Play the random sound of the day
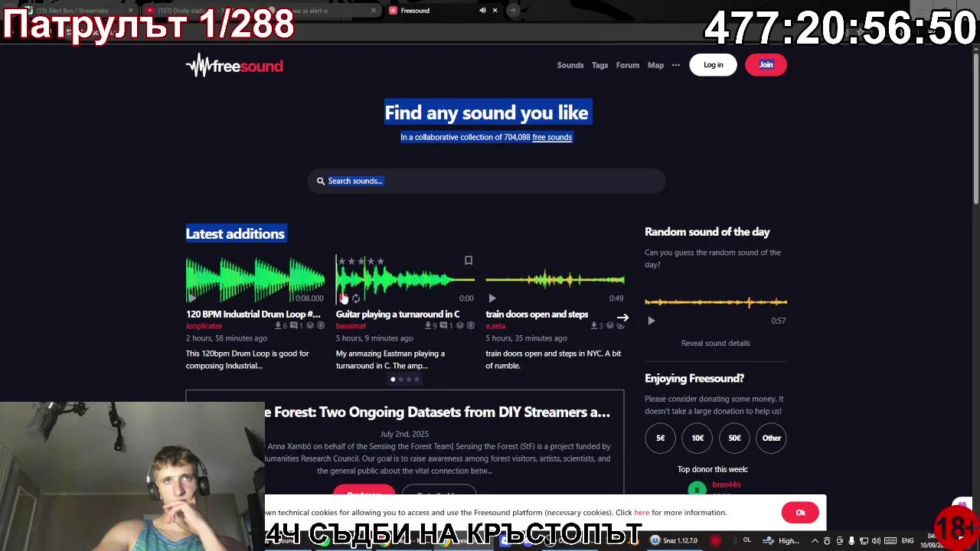980x551 pixels. tap(651, 321)
